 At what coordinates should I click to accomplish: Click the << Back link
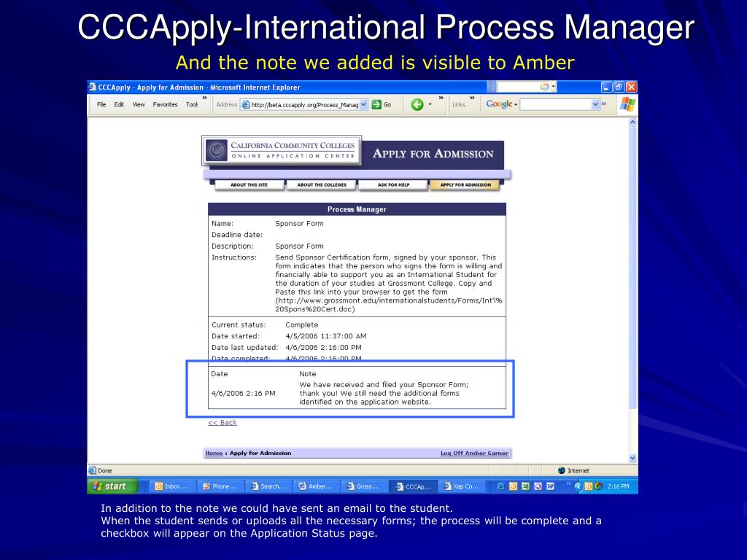tap(222, 422)
